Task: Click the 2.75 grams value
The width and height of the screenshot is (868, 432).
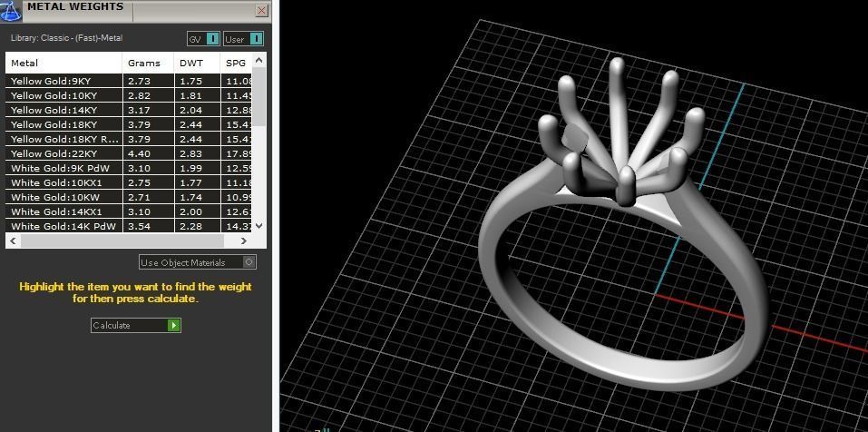Action: click(x=139, y=182)
